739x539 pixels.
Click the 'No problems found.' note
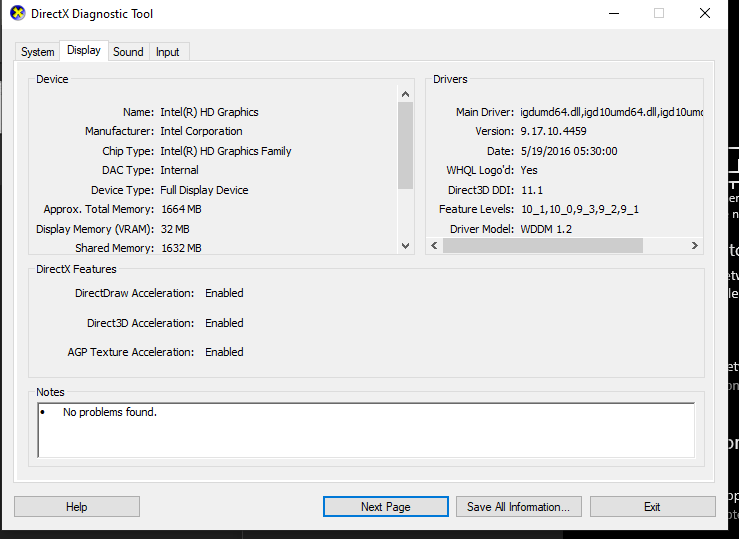(x=110, y=412)
